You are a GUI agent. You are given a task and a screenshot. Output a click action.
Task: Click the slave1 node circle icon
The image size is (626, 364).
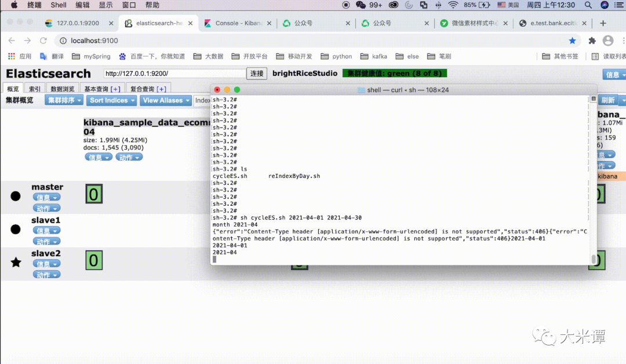(x=16, y=229)
